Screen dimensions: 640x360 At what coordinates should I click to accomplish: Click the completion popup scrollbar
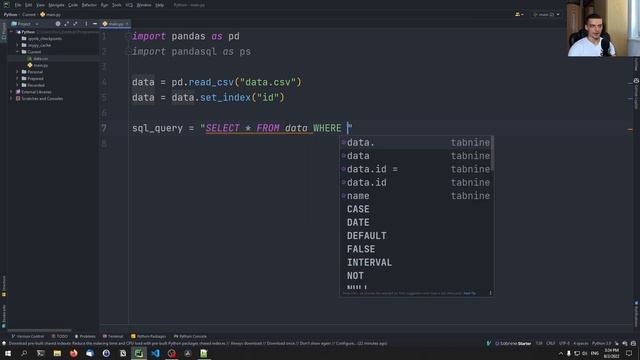click(x=493, y=154)
